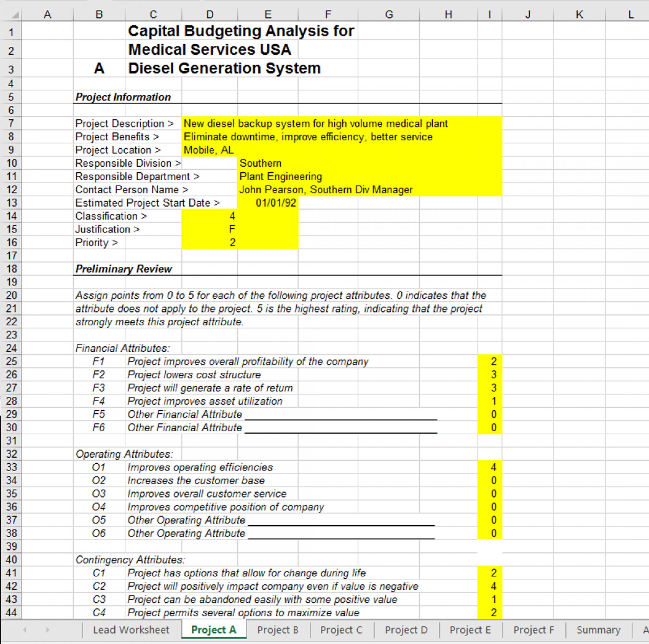Select row 13 header

[x=11, y=203]
